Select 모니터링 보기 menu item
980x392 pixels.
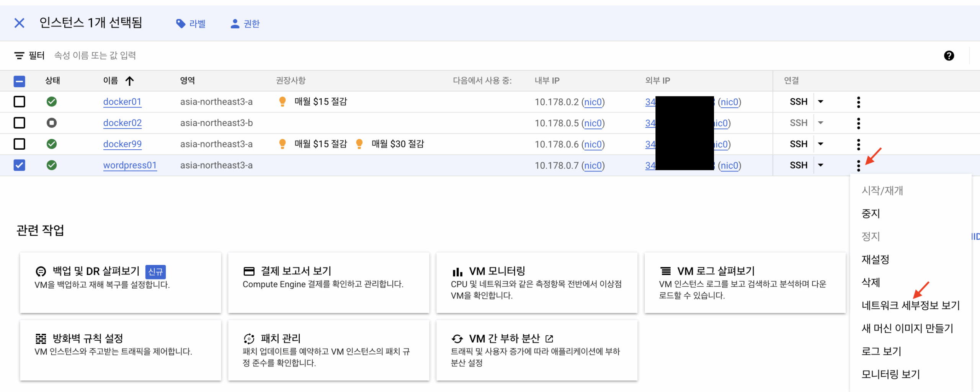click(x=911, y=374)
